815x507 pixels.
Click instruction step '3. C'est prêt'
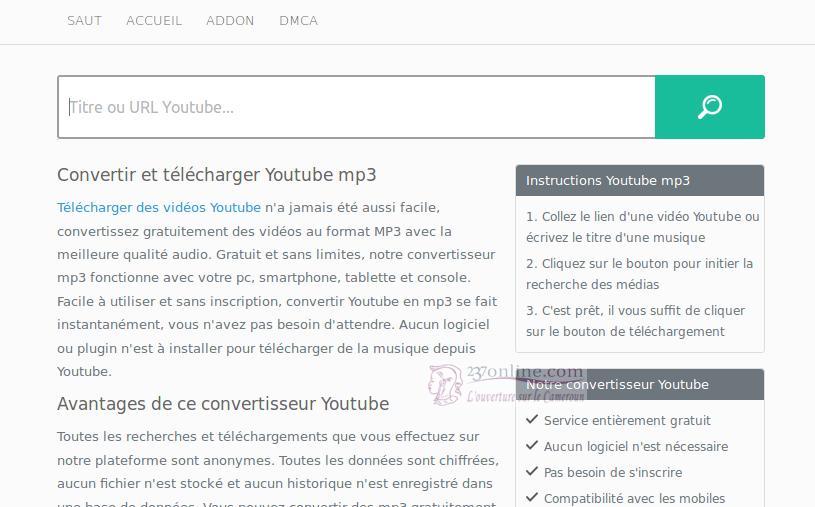click(x=635, y=320)
